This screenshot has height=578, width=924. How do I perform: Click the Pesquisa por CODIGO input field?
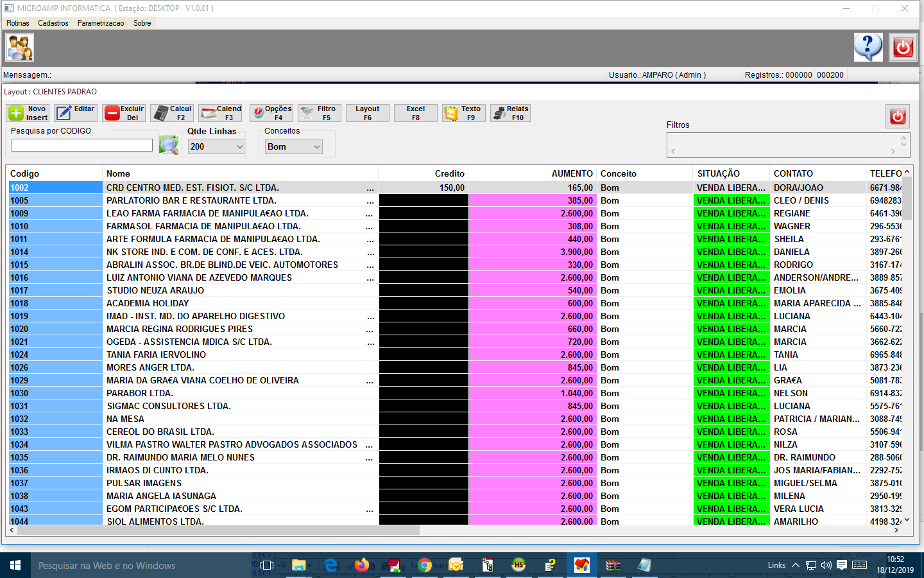coord(82,146)
